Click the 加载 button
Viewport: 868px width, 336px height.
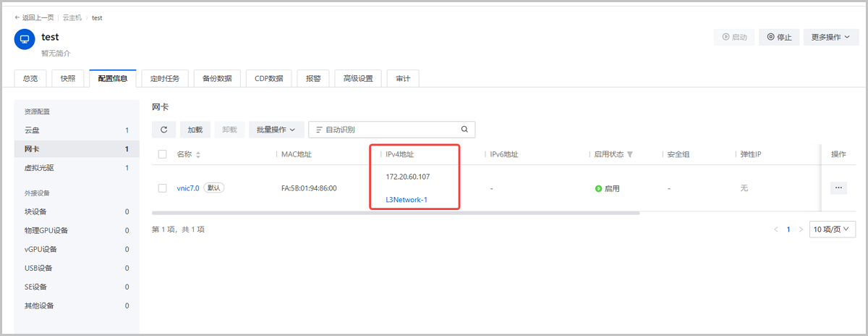[195, 130]
